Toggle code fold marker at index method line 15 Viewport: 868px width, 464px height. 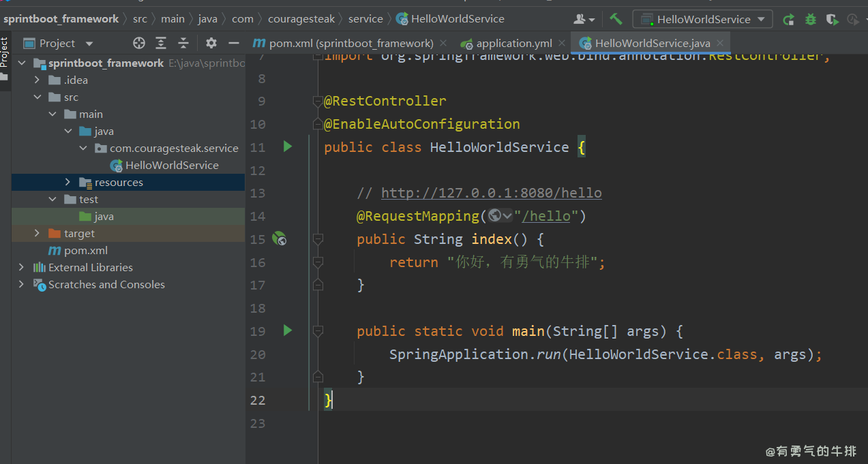[x=318, y=239]
